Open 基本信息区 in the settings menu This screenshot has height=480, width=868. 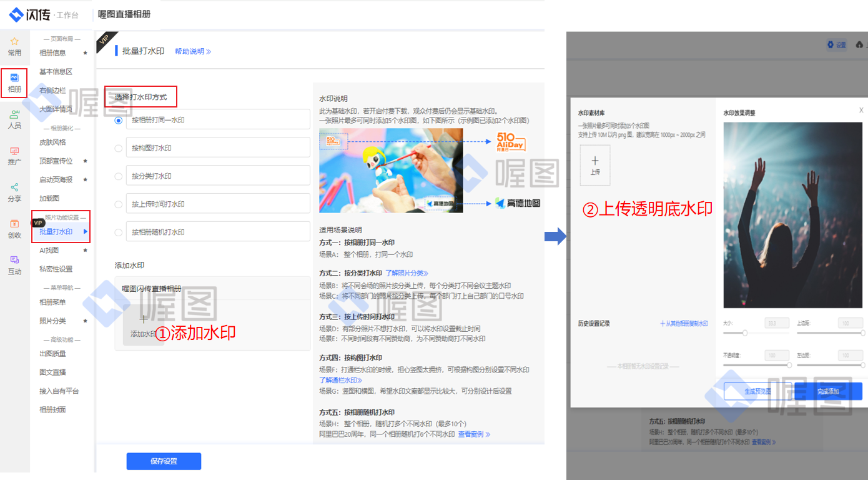click(x=56, y=72)
